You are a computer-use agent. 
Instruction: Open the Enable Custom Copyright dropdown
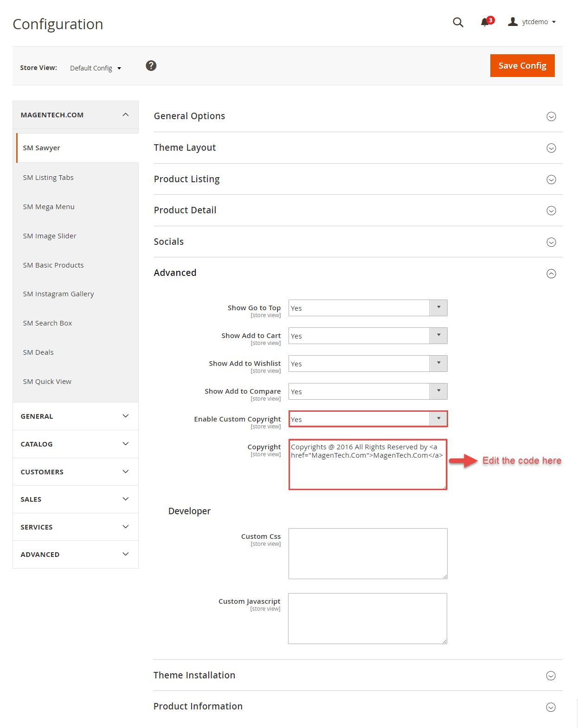[x=368, y=419]
